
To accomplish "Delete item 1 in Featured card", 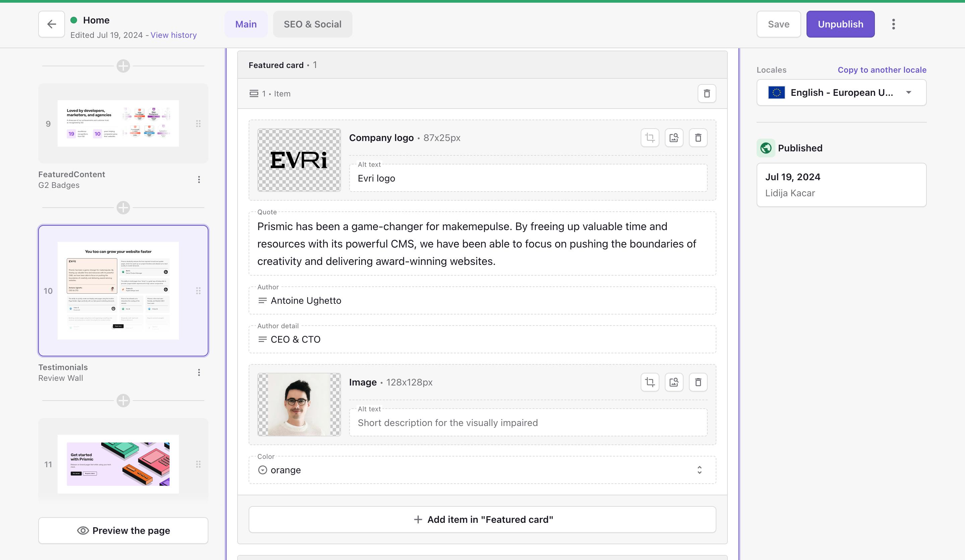I will pyautogui.click(x=707, y=94).
